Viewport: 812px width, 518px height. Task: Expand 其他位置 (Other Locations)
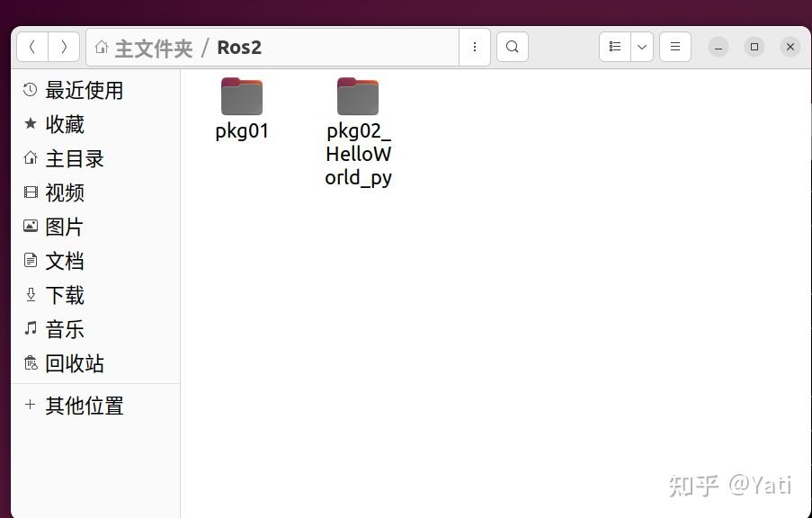82,406
